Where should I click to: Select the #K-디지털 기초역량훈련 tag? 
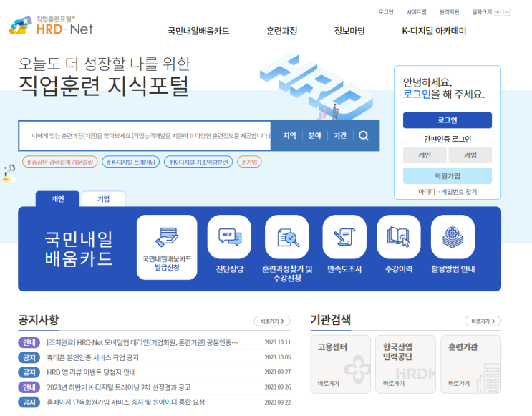coord(198,163)
